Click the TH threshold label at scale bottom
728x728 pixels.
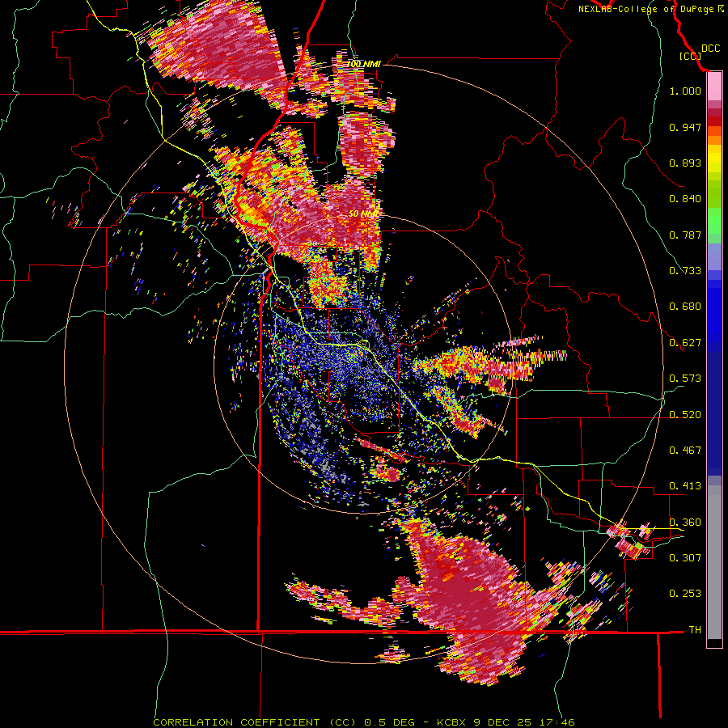click(695, 630)
